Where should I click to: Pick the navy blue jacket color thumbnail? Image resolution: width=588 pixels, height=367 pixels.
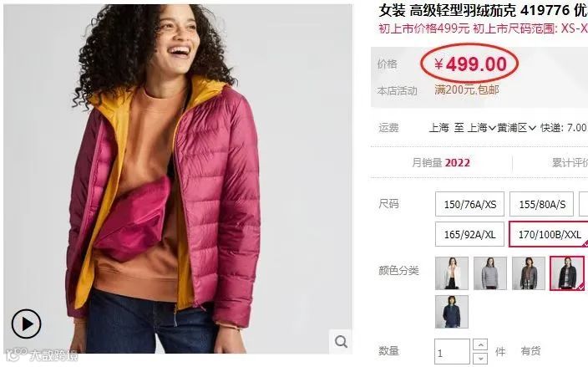point(452,312)
